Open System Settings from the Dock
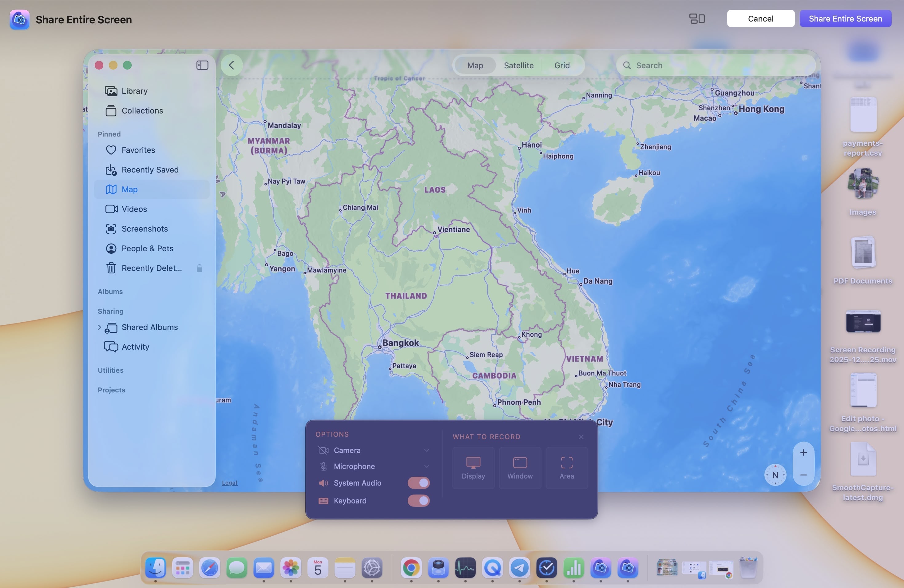 click(372, 568)
